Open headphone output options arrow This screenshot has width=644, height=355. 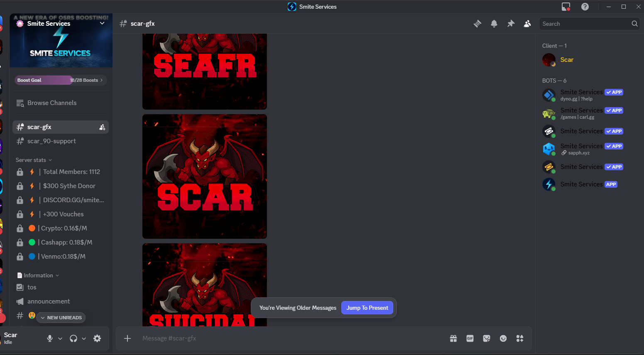84,338
